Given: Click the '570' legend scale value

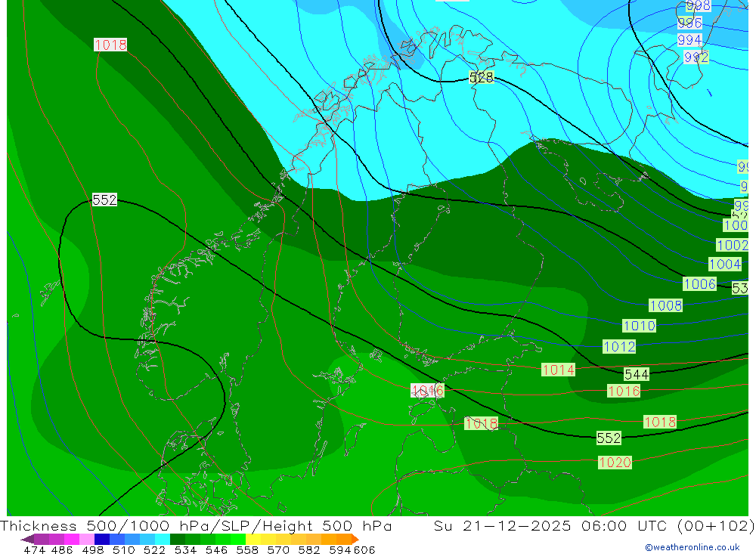Looking at the screenshot, I should click(278, 549).
